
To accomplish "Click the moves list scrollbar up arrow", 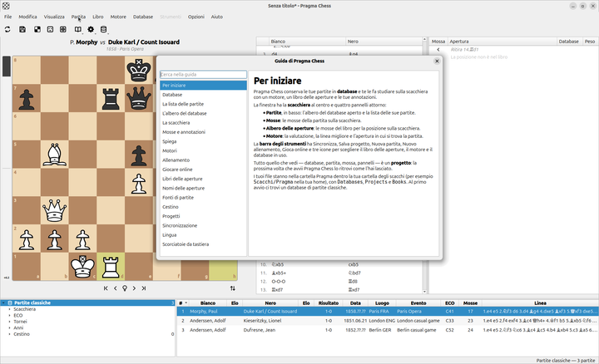I will point(424,39).
